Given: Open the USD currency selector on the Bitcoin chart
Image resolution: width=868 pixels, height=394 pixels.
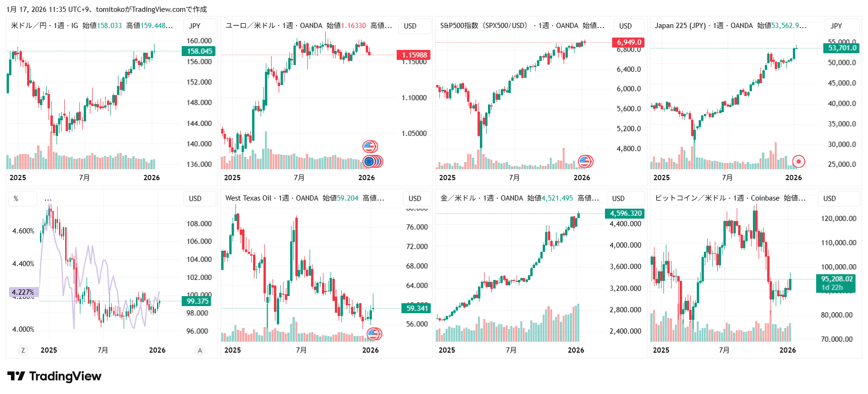Looking at the screenshot, I should click(829, 199).
